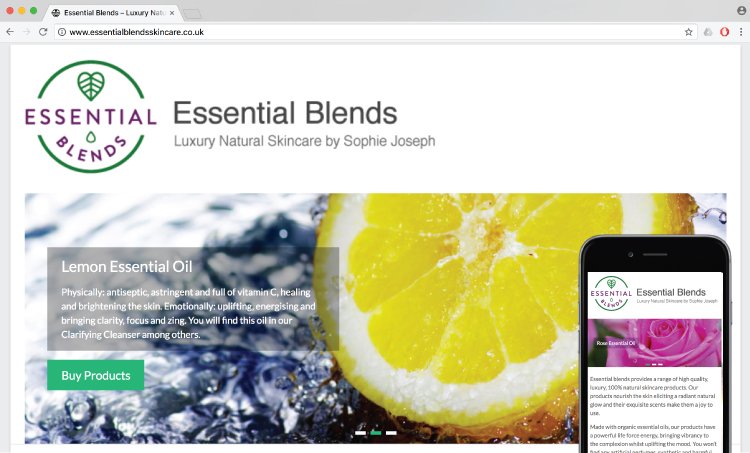Select the Essential Blends browser tab
Image resolution: width=750 pixels, height=453 pixels.
point(113,13)
